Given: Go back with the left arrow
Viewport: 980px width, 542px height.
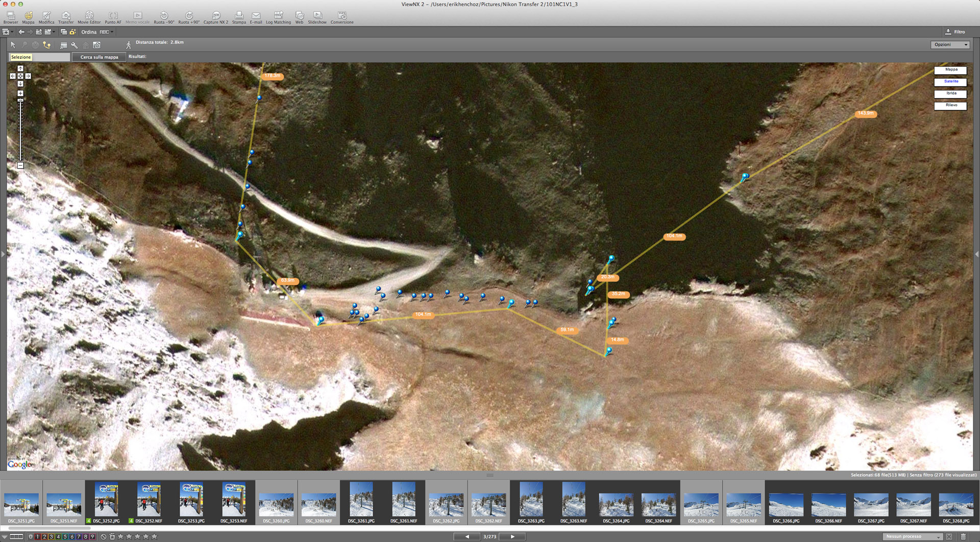Looking at the screenshot, I should coord(21,32).
